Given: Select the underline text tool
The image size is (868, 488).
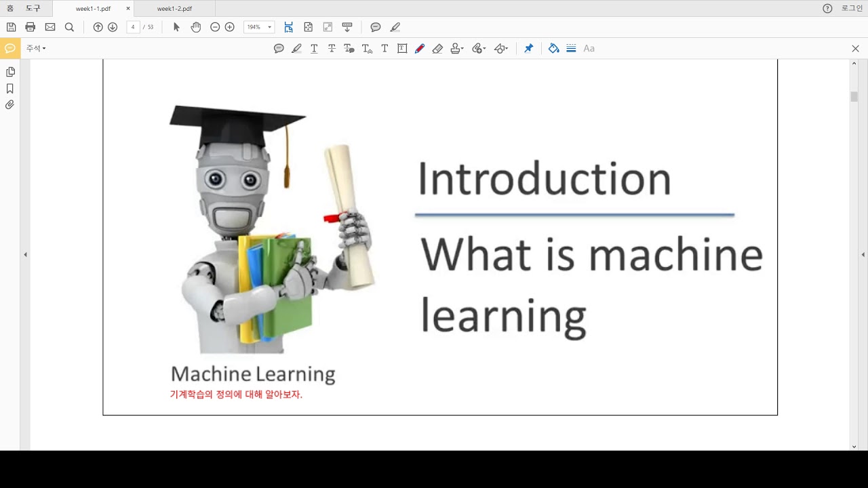Looking at the screenshot, I should tap(314, 48).
